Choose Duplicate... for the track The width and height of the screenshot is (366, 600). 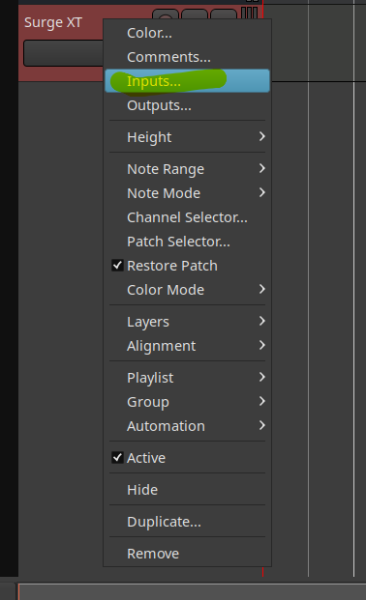pos(187,522)
